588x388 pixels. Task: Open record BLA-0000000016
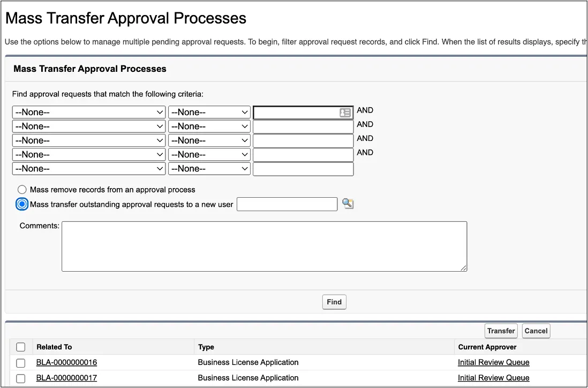click(x=66, y=362)
